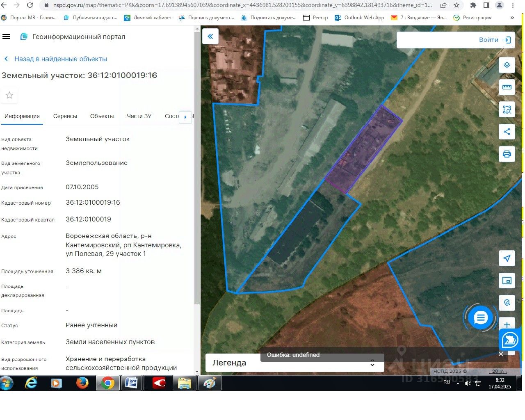Viewport: 525px width, 420px height.
Task: Print the map with the printer icon
Action: 507,154
